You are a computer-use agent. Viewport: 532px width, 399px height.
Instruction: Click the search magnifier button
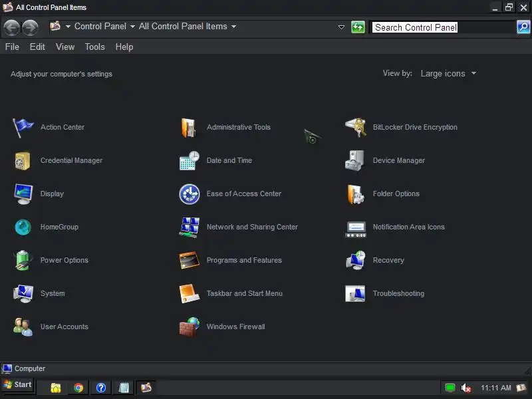(x=523, y=27)
